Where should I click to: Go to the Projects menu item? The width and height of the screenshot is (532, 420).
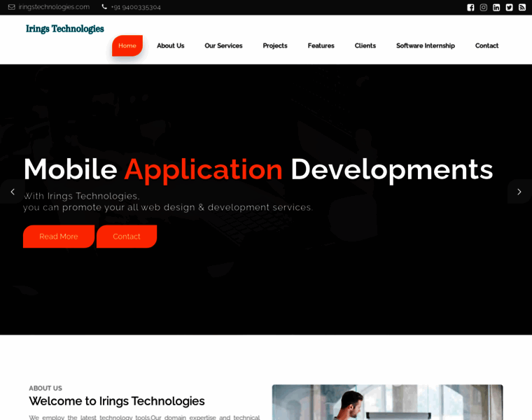[275, 45]
